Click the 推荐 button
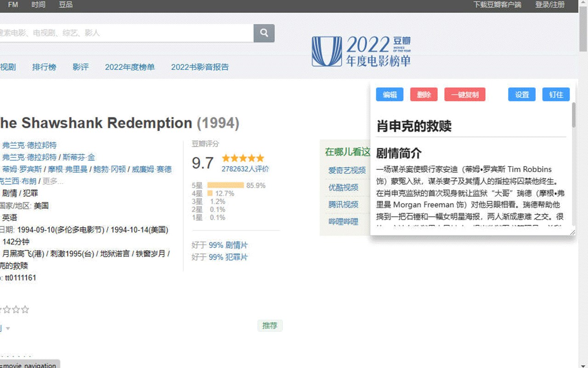 click(x=270, y=326)
